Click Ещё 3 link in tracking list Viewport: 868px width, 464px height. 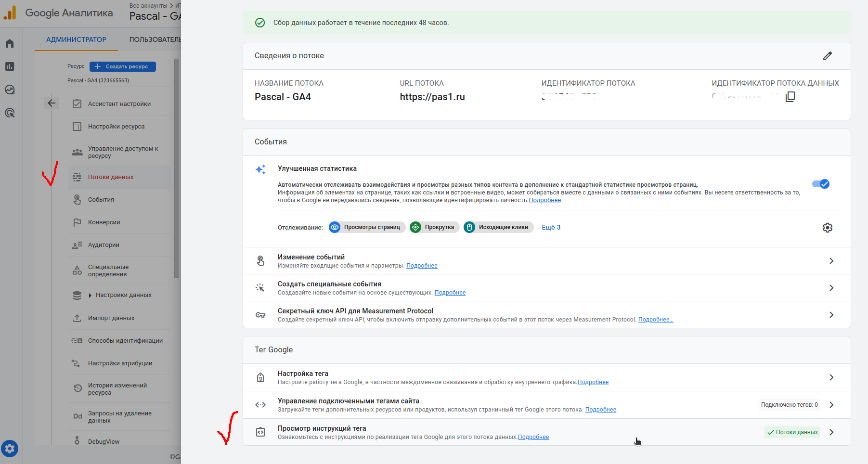click(x=551, y=227)
